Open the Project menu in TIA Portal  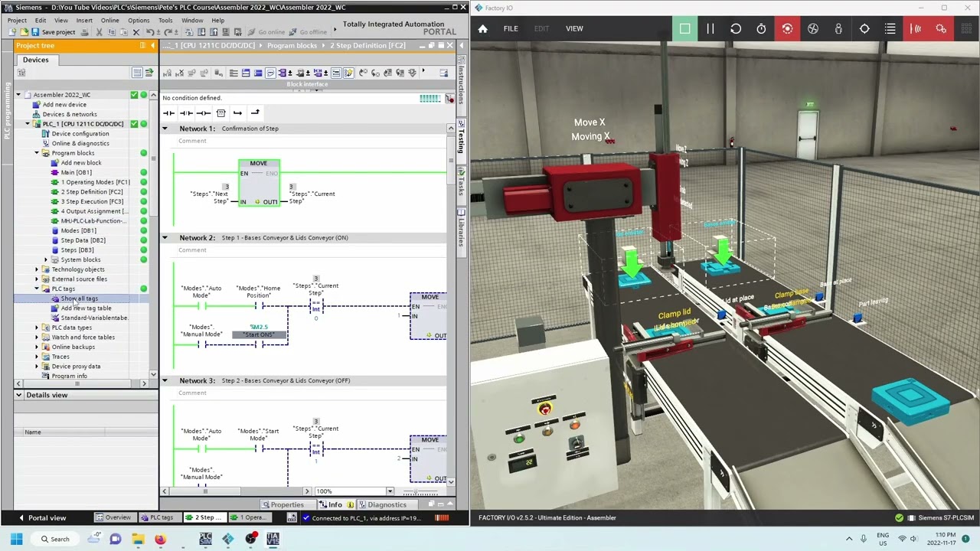(17, 20)
